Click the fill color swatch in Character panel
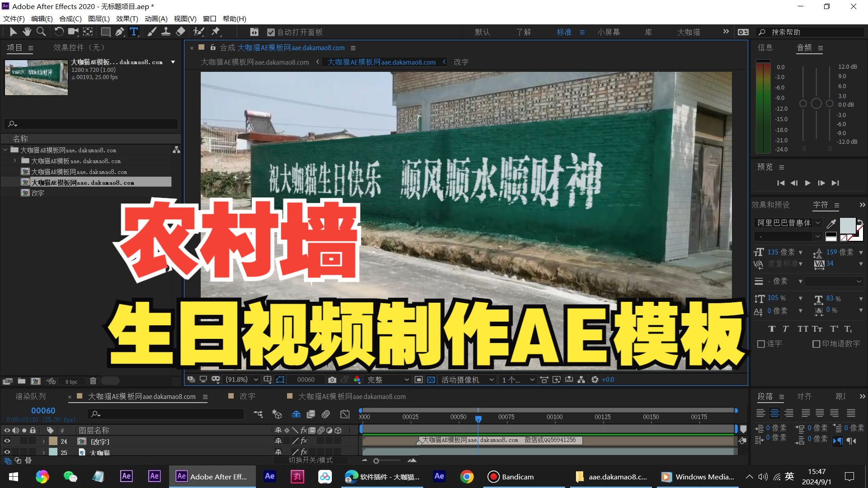The width and height of the screenshot is (868, 488). (848, 225)
